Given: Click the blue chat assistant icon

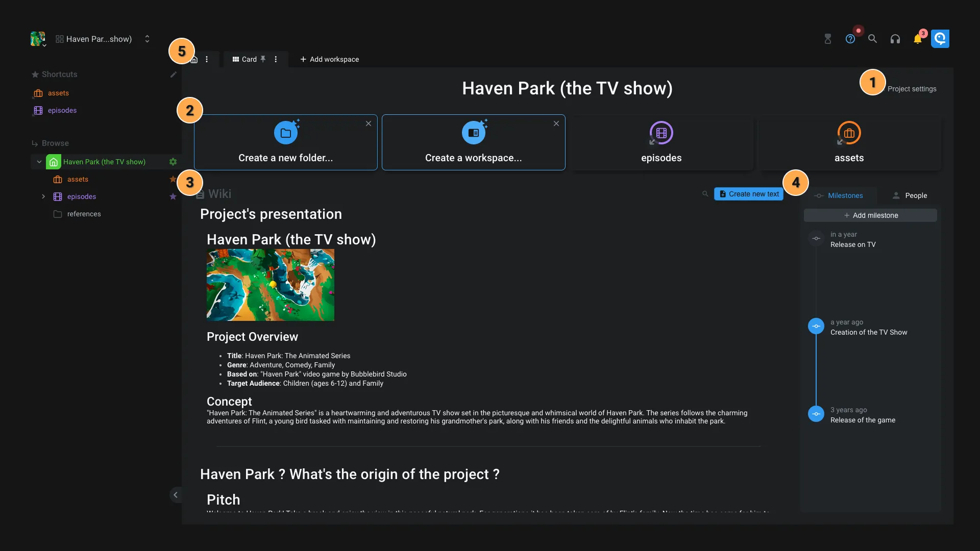Looking at the screenshot, I should (940, 38).
